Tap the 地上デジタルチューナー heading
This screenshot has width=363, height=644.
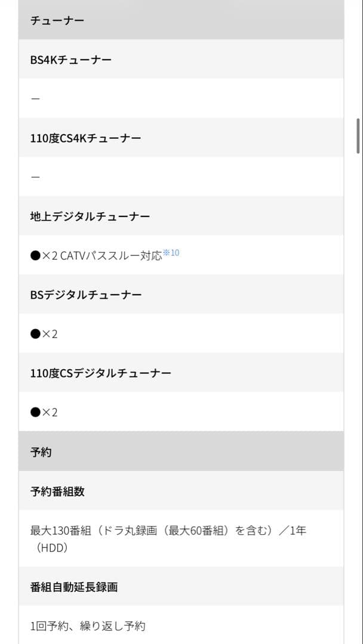(90, 216)
